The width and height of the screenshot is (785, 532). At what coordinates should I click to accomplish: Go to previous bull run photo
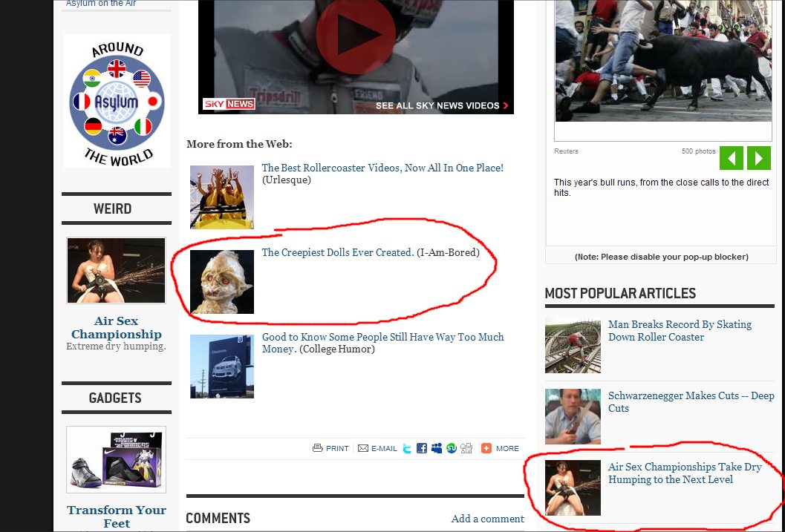pyautogui.click(x=731, y=158)
